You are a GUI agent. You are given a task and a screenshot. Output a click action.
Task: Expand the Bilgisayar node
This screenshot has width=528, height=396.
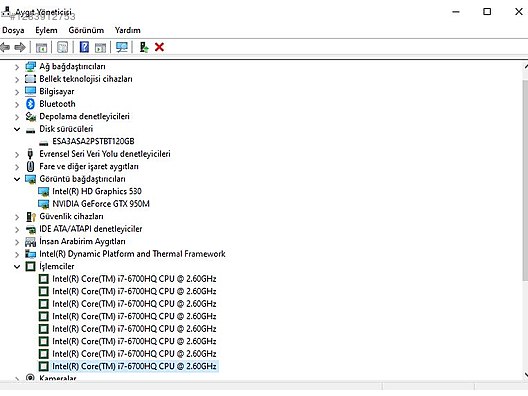coord(17,92)
